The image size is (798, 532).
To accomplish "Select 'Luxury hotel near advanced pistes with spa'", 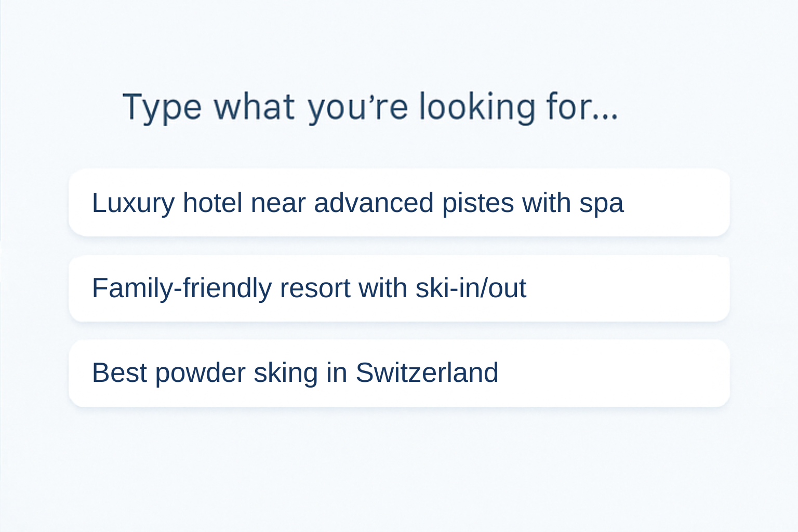I will [x=399, y=203].
